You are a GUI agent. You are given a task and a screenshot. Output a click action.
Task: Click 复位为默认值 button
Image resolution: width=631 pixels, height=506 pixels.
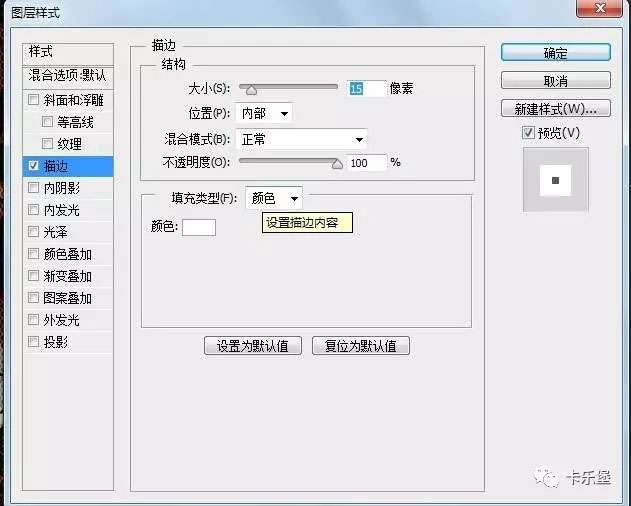(361, 346)
